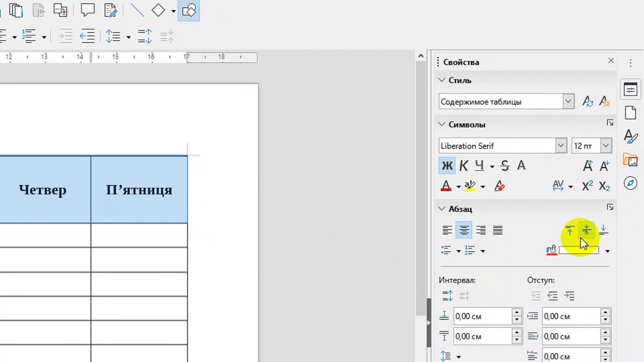Viewport: 644px width, 362px height.
Task: Open the Gallery deck sidebar tab
Action: pyautogui.click(x=630, y=160)
